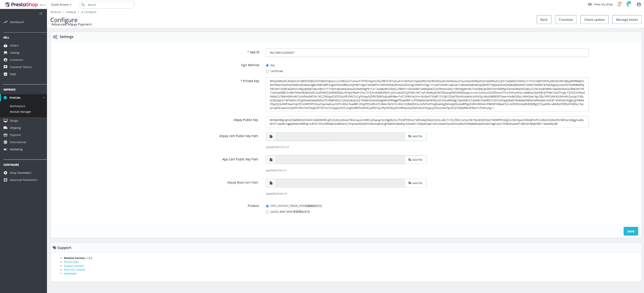
Task: Open the Forum topic link
Action: pos(71,262)
